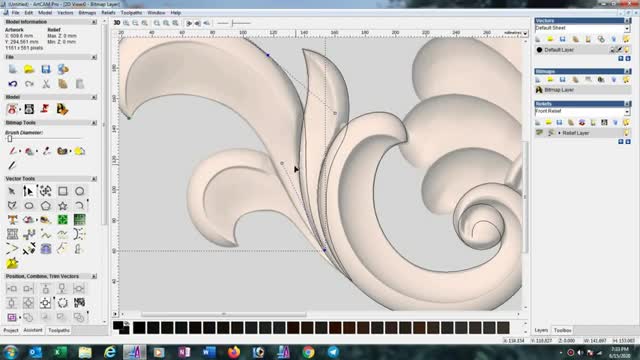Create a new model with the New icon
This screenshot has width=640, height=360.
(x=13, y=69)
